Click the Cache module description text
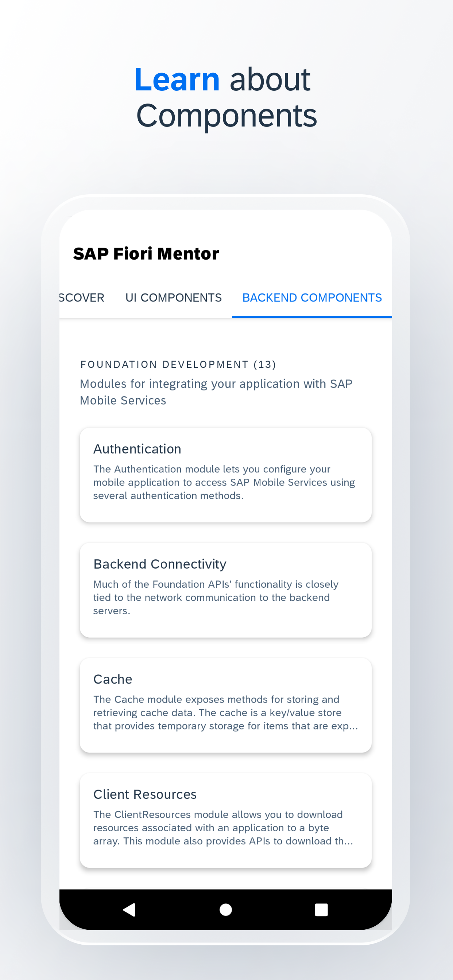The image size is (453, 980). pos(225,712)
